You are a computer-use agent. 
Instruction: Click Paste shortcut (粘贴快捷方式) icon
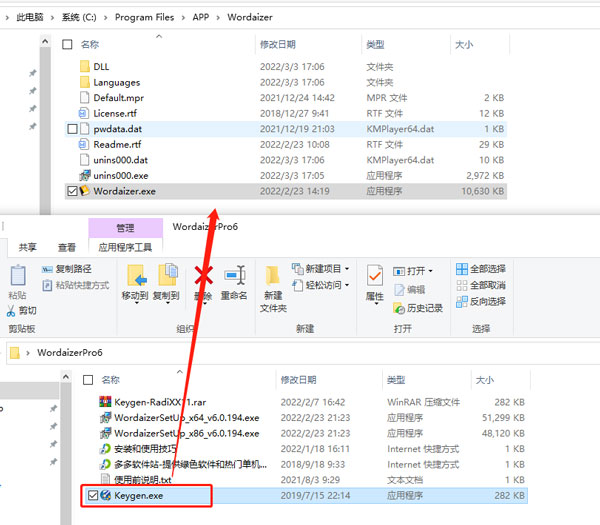[x=47, y=285]
